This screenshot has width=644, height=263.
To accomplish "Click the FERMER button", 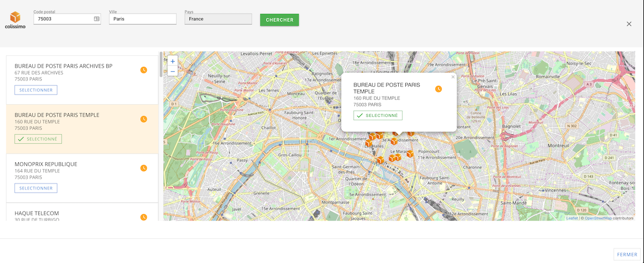I will 627,254.
